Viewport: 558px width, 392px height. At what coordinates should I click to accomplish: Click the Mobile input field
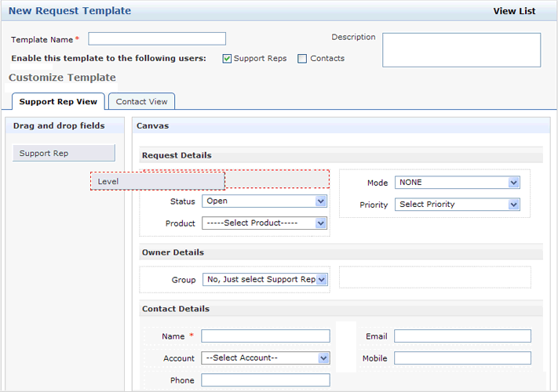[462, 358]
